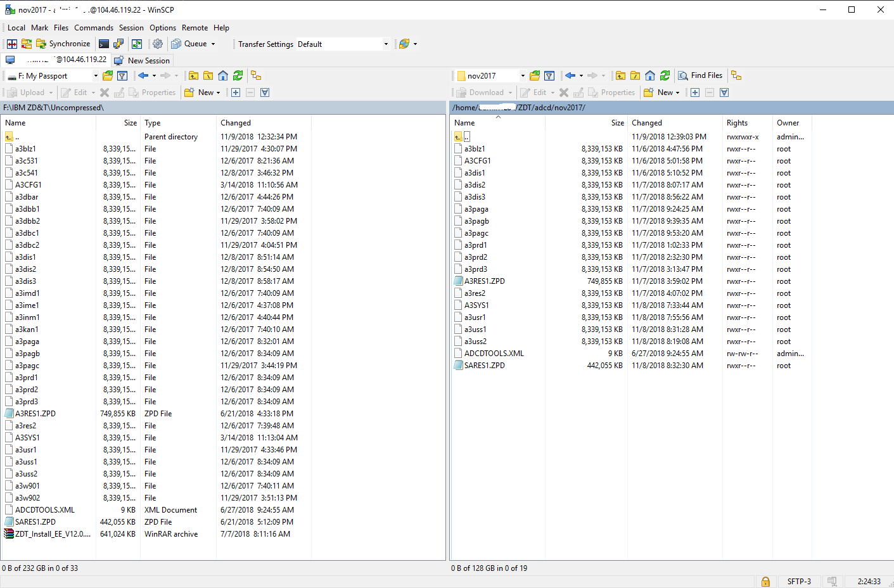Click remote panel Open Directory icon
The image size is (894, 588).
535,75
